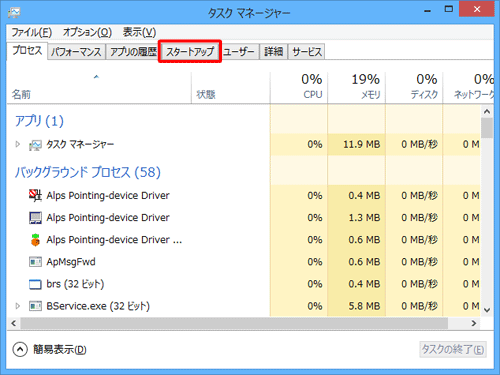500x375 pixels.
Task: Select the タスク マネージャー process name
Action: point(80,144)
